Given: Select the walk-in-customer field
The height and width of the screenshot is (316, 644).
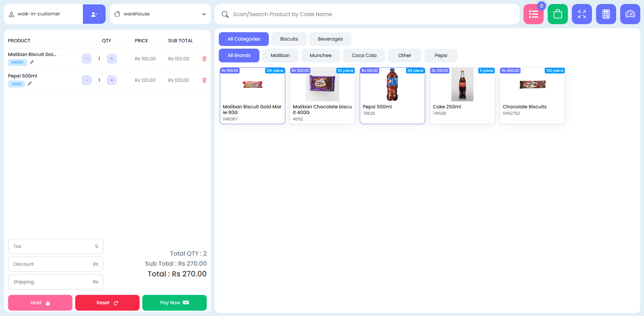Looking at the screenshot, I should (44, 14).
